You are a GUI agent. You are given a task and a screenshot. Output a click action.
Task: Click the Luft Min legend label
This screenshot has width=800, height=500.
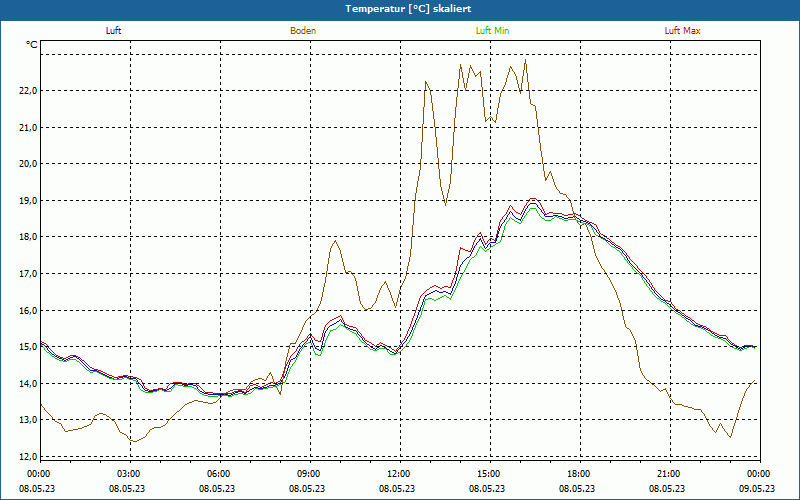pyautogui.click(x=492, y=31)
